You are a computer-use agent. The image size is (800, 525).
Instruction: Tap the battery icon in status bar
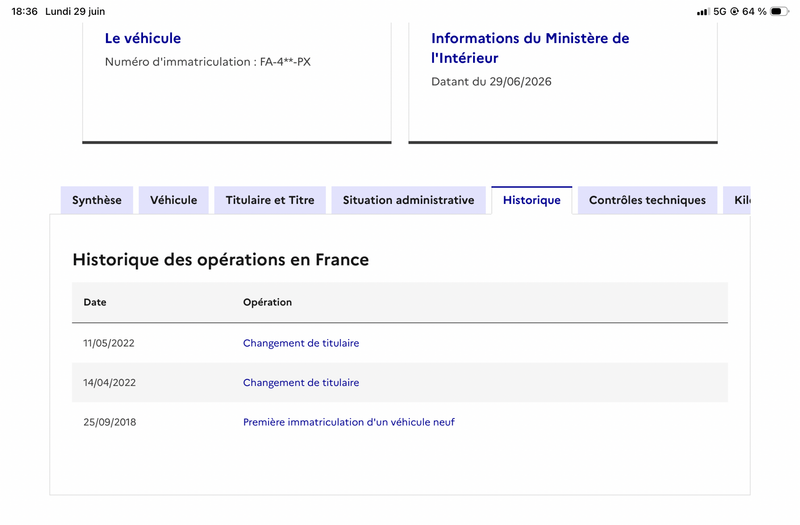pos(779,11)
